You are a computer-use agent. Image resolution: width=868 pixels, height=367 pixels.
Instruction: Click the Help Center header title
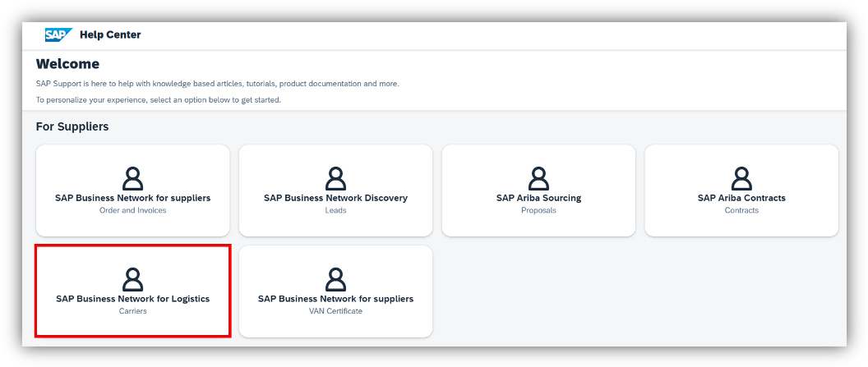point(110,34)
